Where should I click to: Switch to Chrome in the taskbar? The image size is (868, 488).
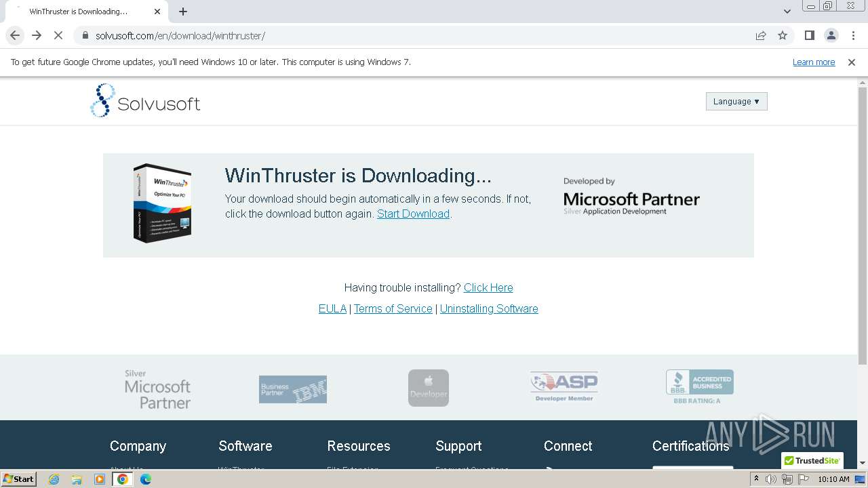tap(123, 479)
